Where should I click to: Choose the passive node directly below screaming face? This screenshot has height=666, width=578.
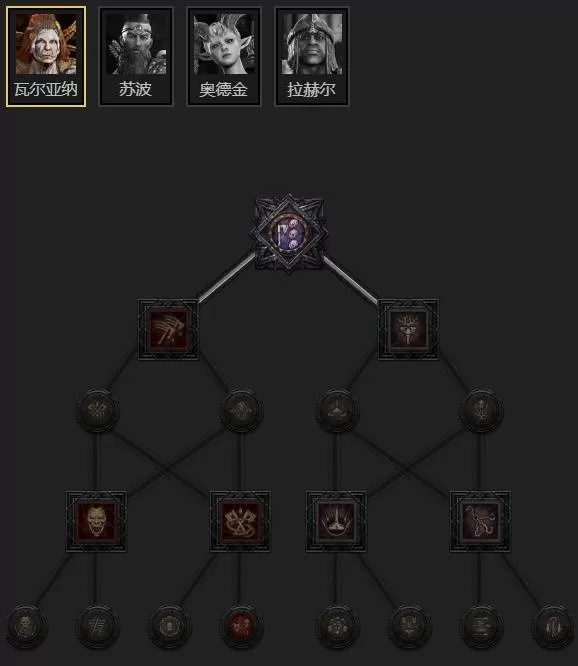click(x=97, y=627)
